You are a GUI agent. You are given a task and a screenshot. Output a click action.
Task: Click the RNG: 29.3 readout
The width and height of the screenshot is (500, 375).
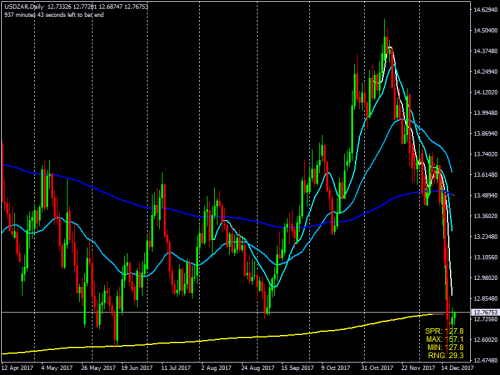(445, 355)
